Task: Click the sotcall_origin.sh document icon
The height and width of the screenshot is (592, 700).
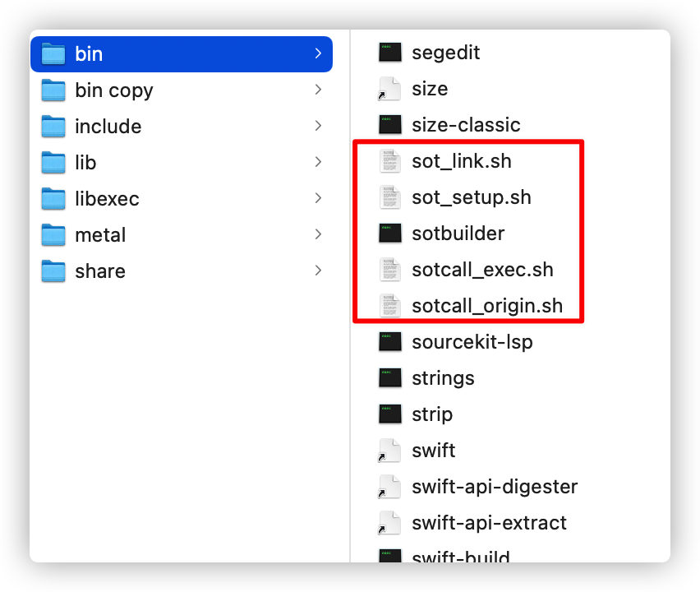Action: (x=389, y=306)
